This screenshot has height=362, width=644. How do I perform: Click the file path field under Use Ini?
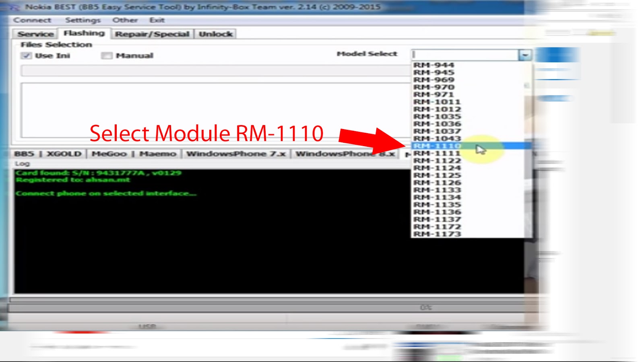[x=215, y=71]
